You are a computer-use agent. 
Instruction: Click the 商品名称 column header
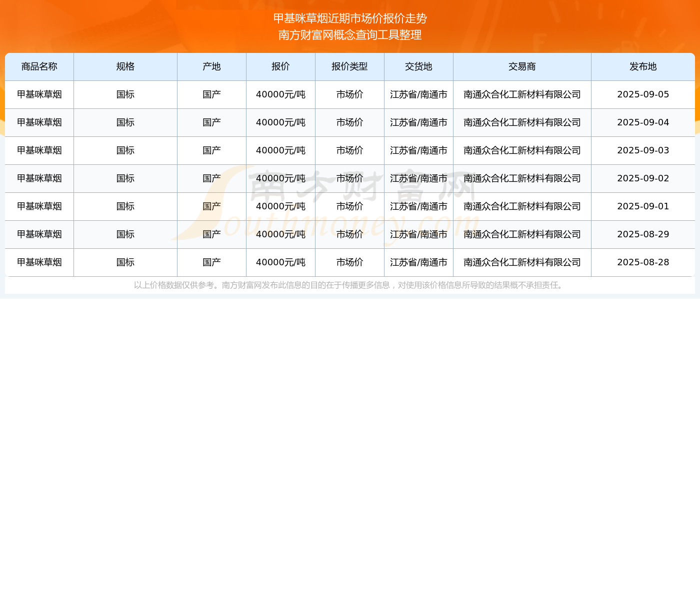point(39,67)
